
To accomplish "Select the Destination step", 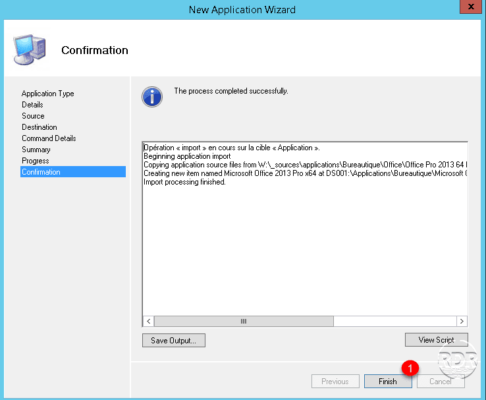I will click(x=39, y=127).
